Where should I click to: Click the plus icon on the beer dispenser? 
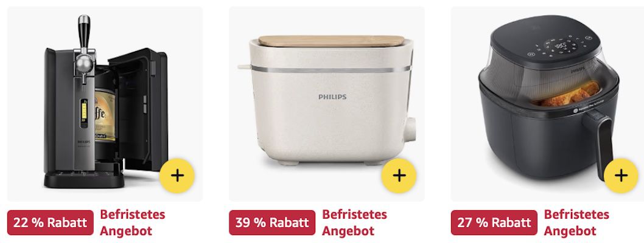177,176
